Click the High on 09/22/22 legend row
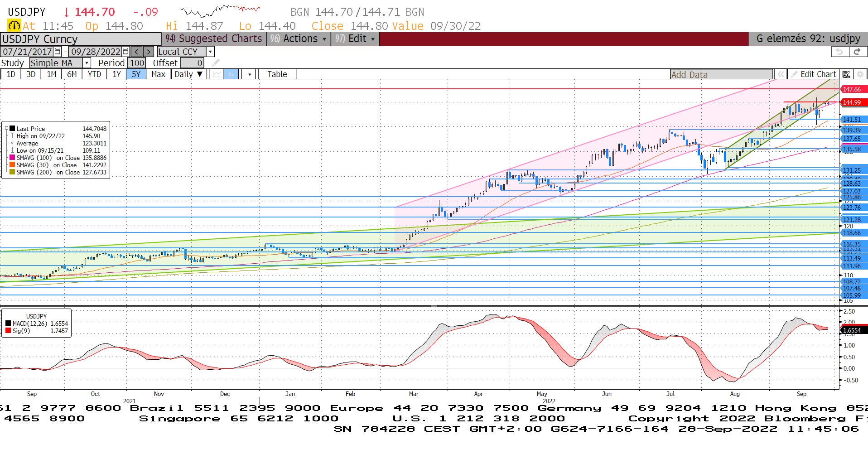Image resolution: width=868 pixels, height=454 pixels. [58, 136]
